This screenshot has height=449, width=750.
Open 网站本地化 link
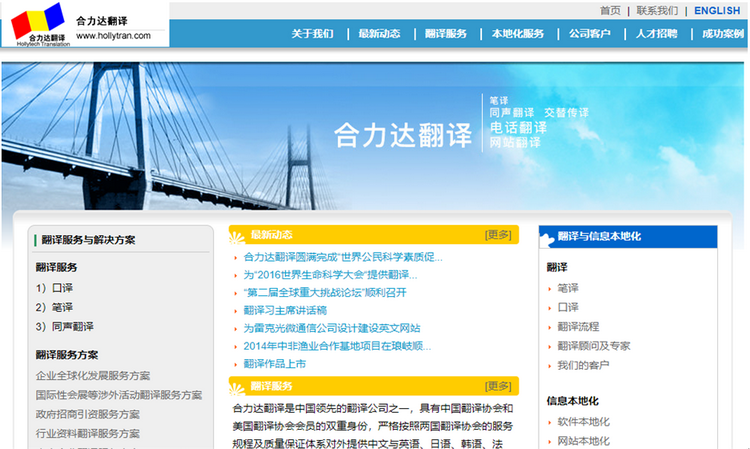[583, 441]
